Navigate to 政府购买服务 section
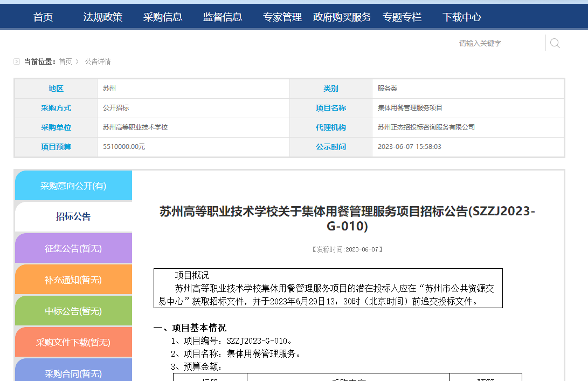This screenshot has height=381, width=588. click(x=342, y=17)
